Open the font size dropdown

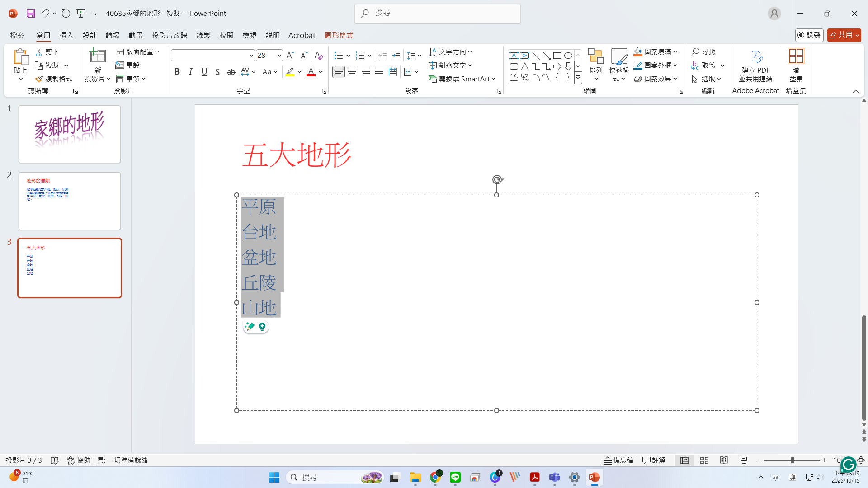[x=279, y=56]
